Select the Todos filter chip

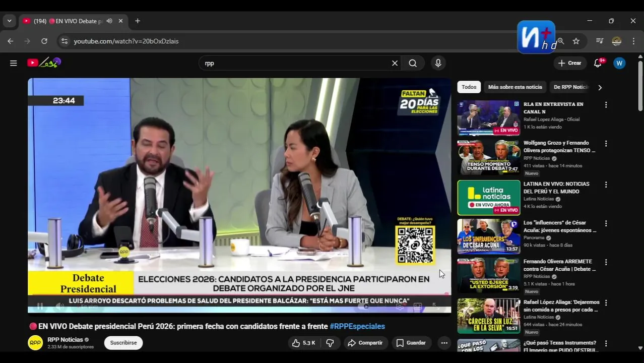(469, 87)
